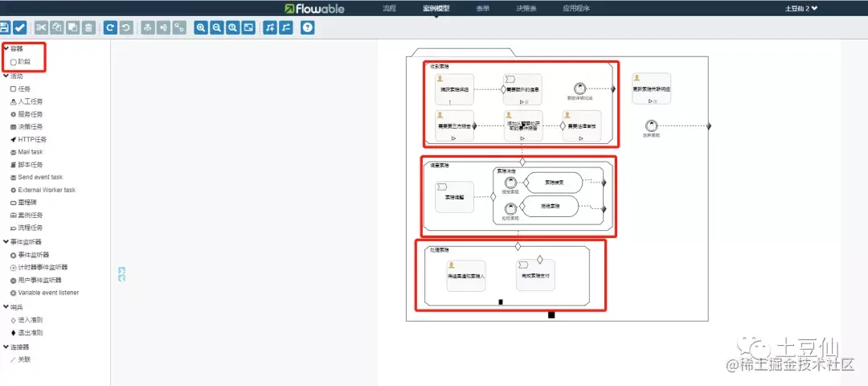Screen dimensions: 868x386
Task: Select the 计时器事件监听器 palette item
Action: pos(39,268)
